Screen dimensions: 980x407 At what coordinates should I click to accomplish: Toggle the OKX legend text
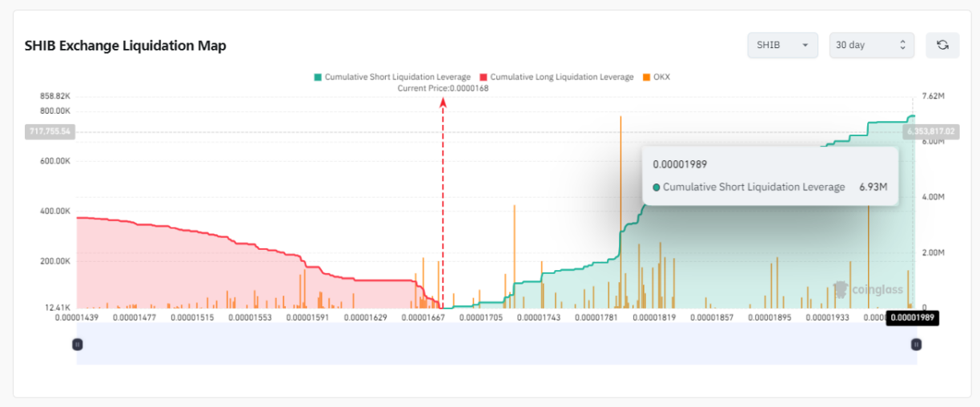tap(661, 77)
